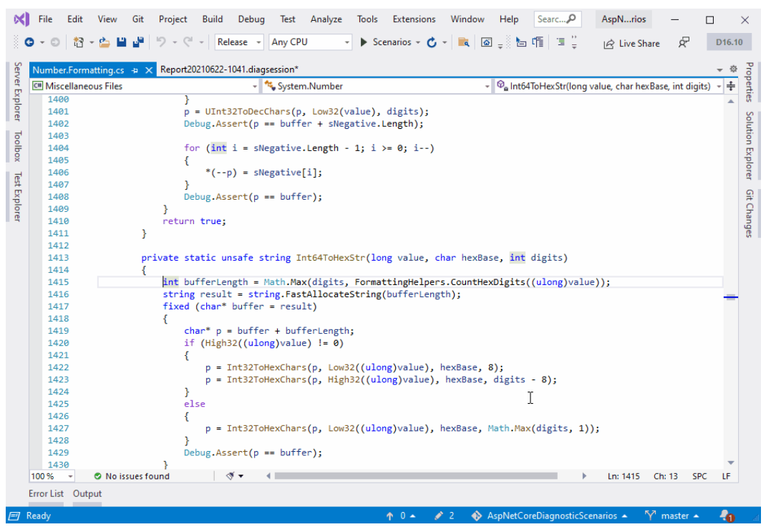The width and height of the screenshot is (771, 532).
Task: Open the Analyze menu
Action: pos(326,19)
